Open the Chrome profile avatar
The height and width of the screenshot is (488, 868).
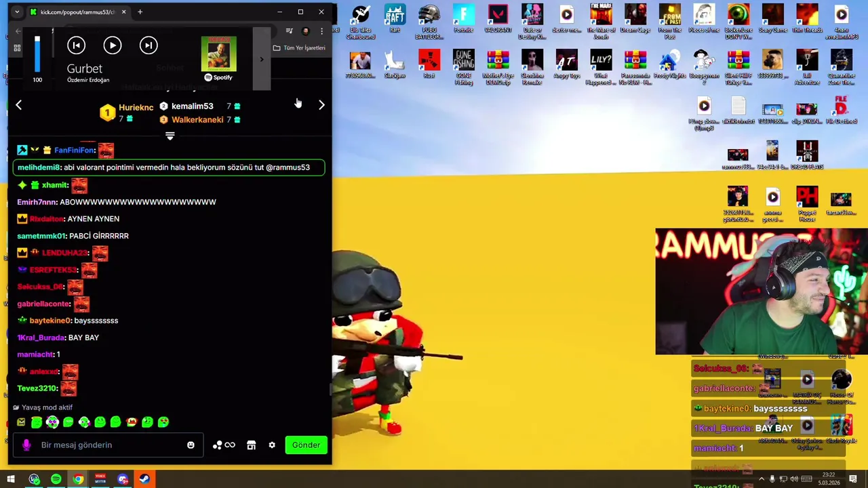306,31
